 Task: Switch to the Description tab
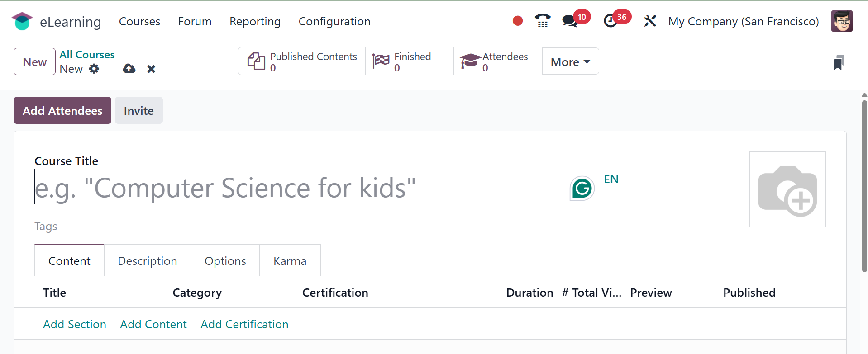point(147,261)
